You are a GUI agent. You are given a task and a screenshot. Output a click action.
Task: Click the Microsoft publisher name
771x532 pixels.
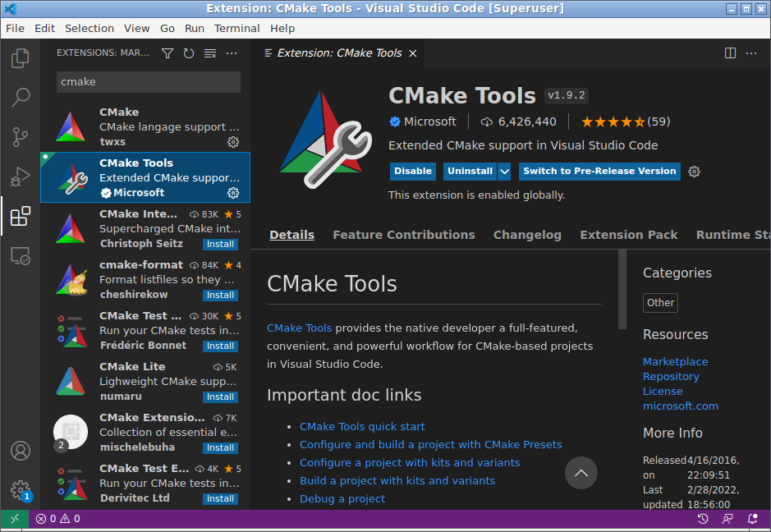coord(429,122)
